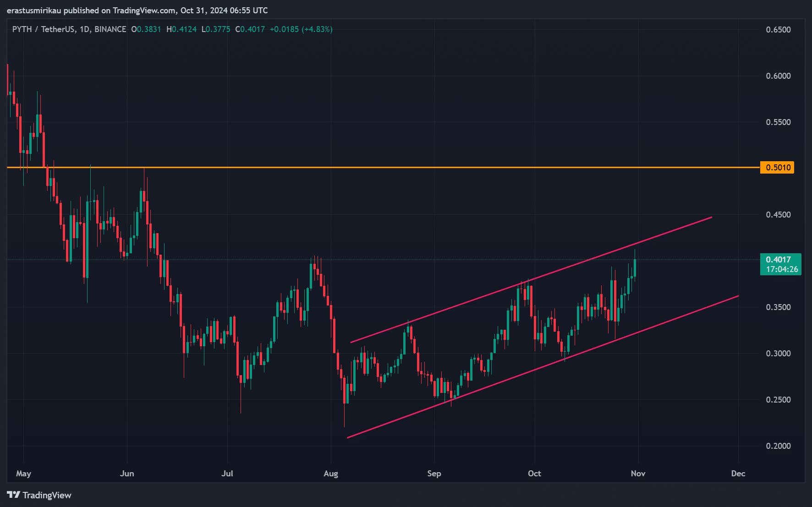The width and height of the screenshot is (812, 507).
Task: Click the closing price C0.4017 in the legend
Action: point(250,29)
